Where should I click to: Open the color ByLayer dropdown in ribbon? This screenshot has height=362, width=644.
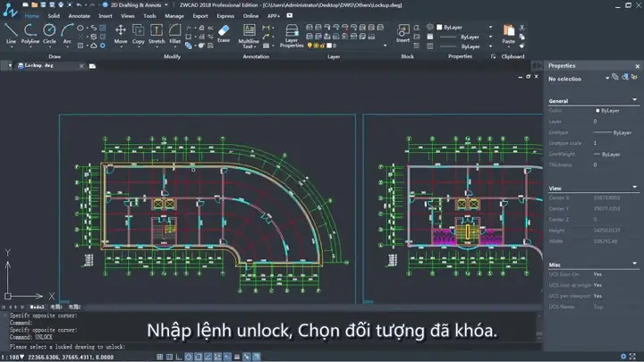point(490,27)
